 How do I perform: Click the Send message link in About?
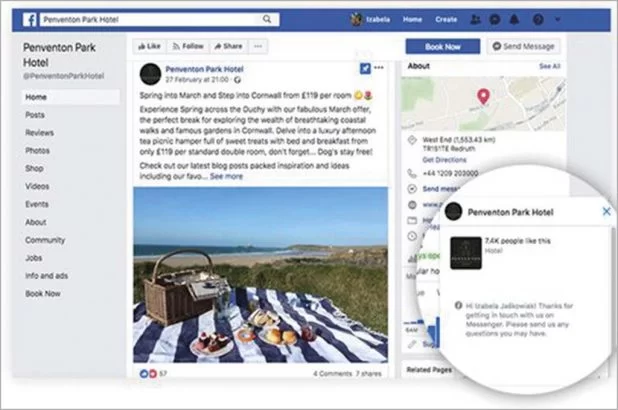coord(441,189)
